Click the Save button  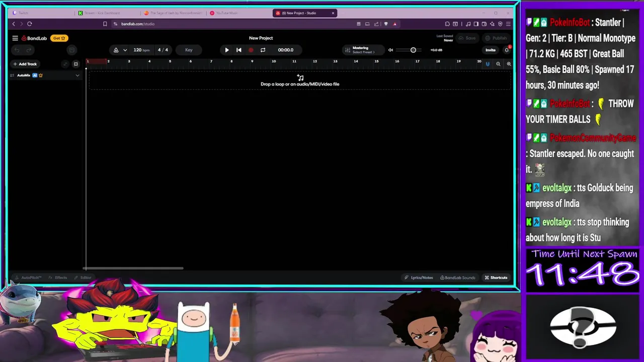tap(467, 38)
